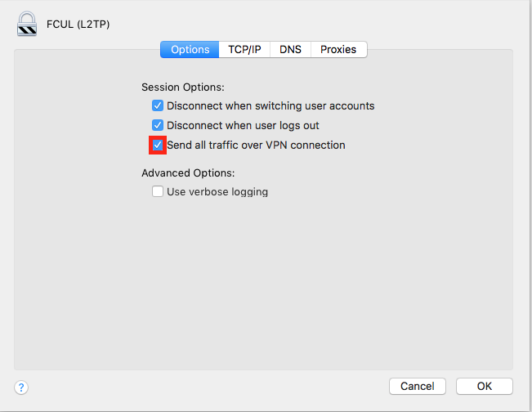The image size is (532, 412).
Task: Click the "Disconnect when switching user accounts" label text
Action: pos(270,105)
